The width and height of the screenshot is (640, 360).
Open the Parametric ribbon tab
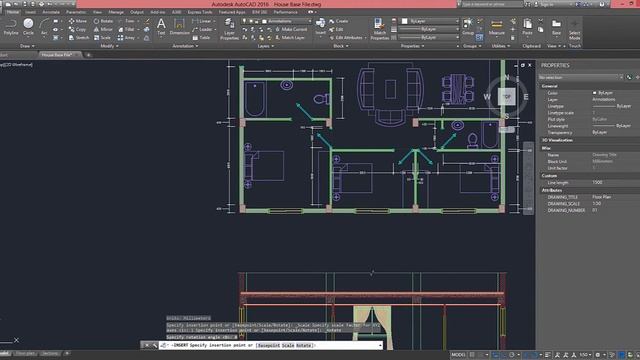click(76, 12)
